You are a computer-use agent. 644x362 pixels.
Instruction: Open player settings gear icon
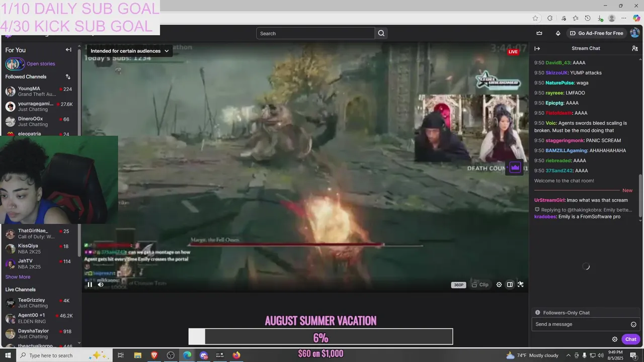pos(499,285)
